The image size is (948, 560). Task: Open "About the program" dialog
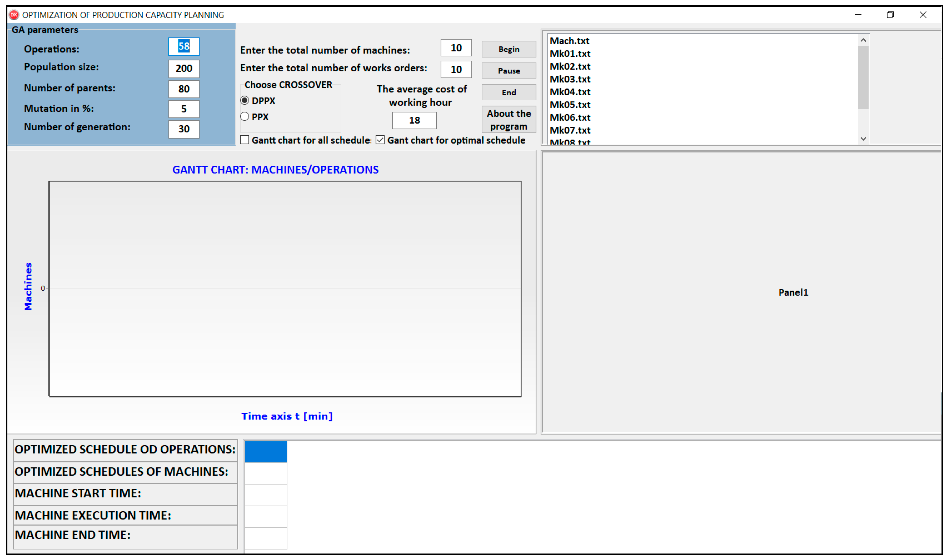coord(508,119)
